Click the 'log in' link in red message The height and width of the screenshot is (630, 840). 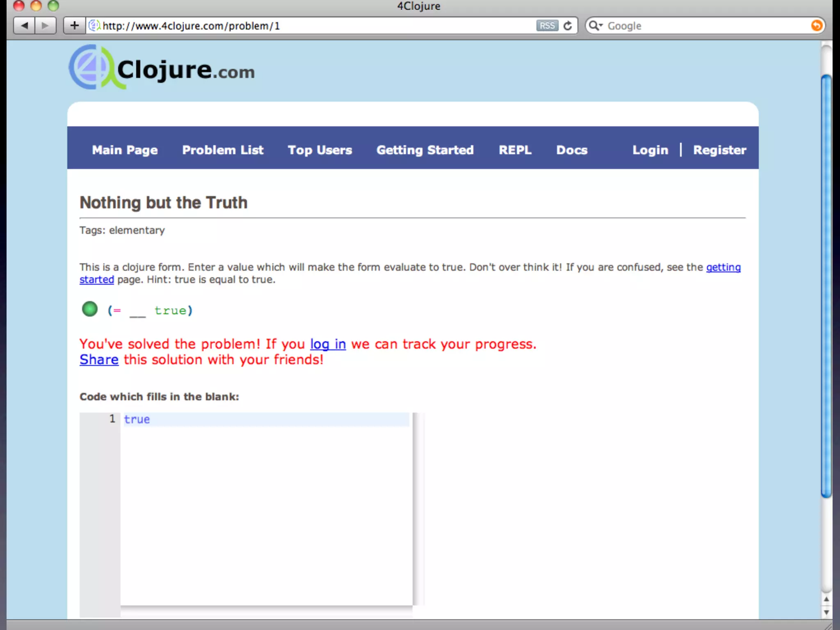pos(328,344)
